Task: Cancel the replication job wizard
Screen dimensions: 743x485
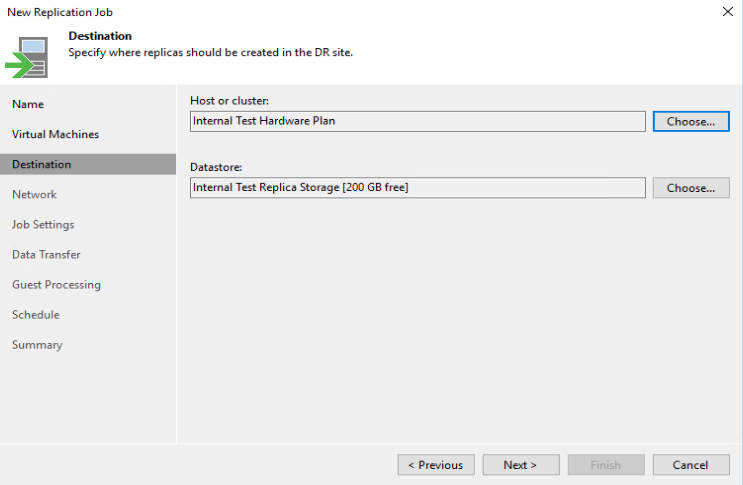Action: click(x=690, y=465)
